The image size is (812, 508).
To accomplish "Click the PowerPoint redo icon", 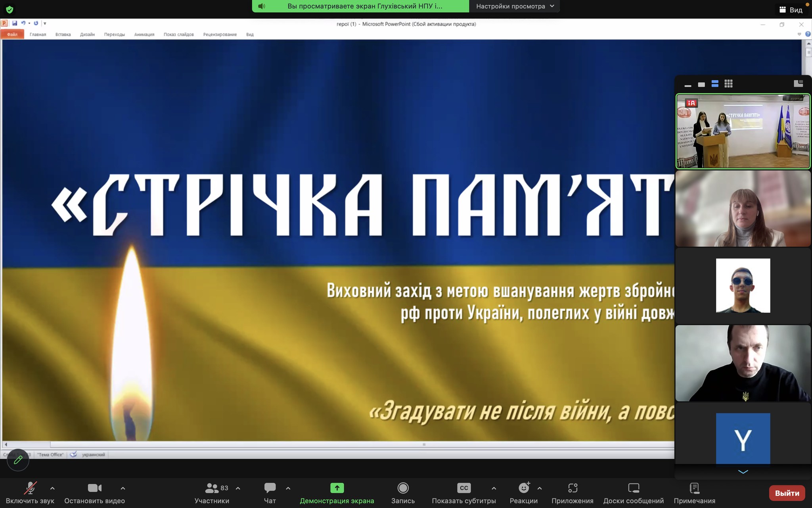I will click(36, 23).
